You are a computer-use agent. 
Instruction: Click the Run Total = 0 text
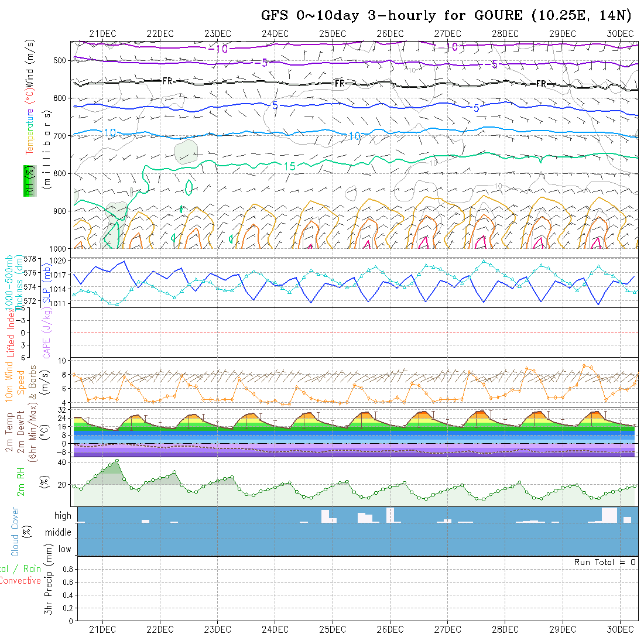coord(605,562)
